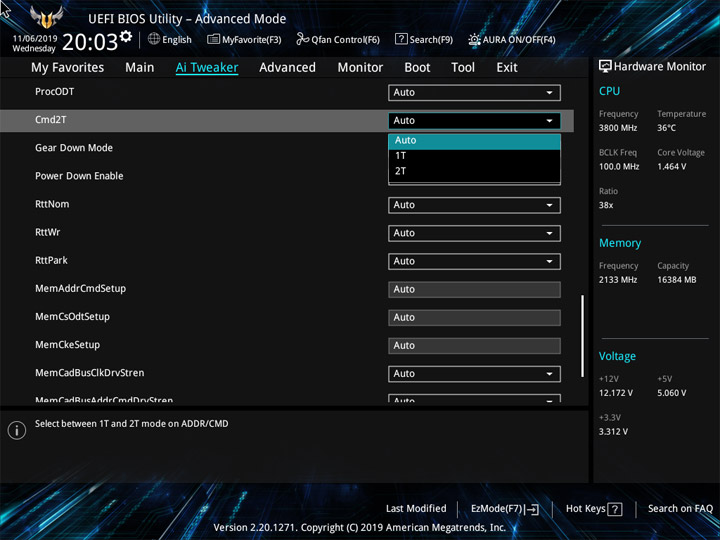
Task: Click Core Voltage value 1.464 V
Action: [672, 167]
